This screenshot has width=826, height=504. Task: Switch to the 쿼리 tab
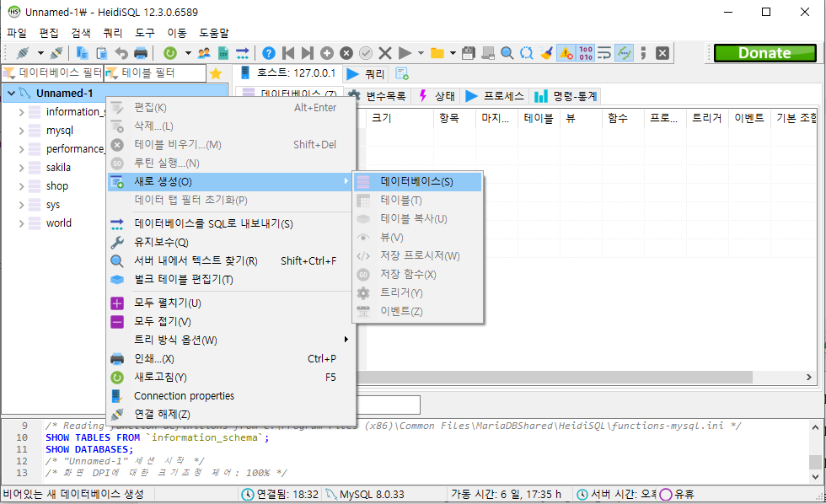pyautogui.click(x=366, y=74)
